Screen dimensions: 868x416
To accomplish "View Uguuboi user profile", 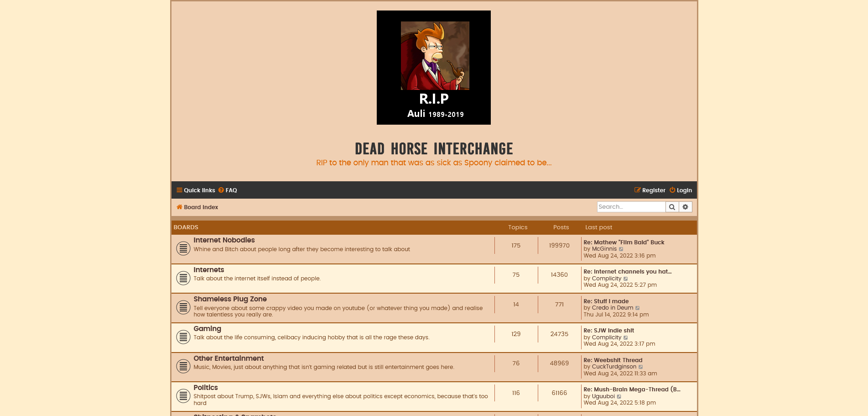I will pyautogui.click(x=603, y=396).
